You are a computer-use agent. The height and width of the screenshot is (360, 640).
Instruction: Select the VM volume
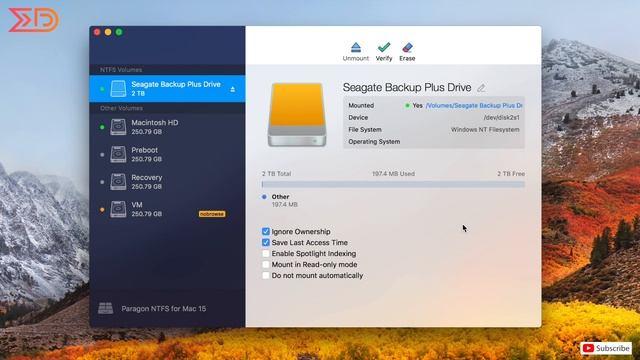point(167,209)
